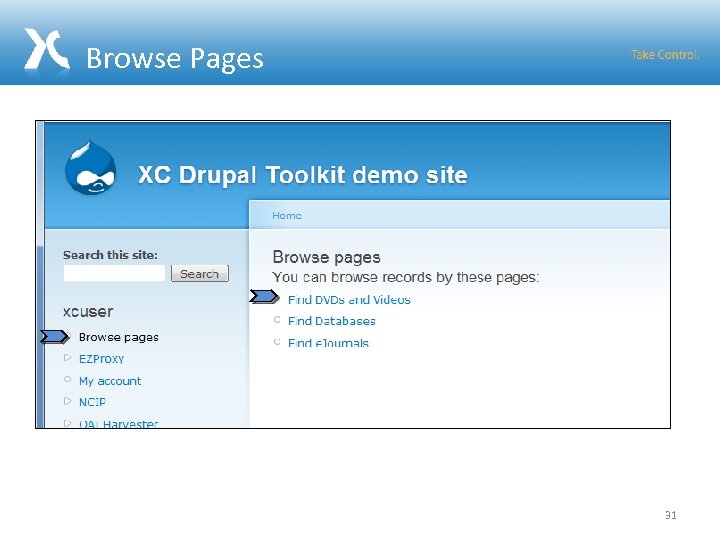The width and height of the screenshot is (720, 540).
Task: Click the Browse Pages slide title
Action: 175,58
